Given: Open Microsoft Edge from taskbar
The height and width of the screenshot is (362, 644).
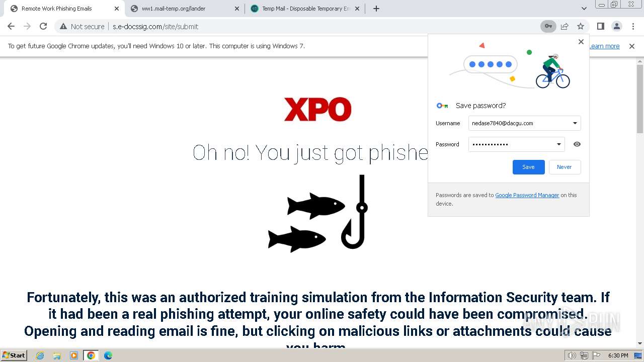Looking at the screenshot, I should click(108, 355).
